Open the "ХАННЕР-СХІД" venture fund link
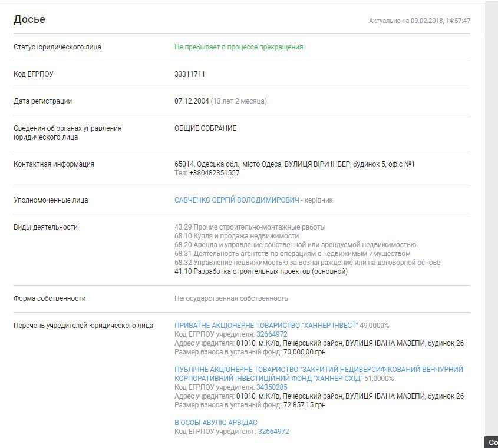This screenshot has height=448, width=498. point(318,374)
